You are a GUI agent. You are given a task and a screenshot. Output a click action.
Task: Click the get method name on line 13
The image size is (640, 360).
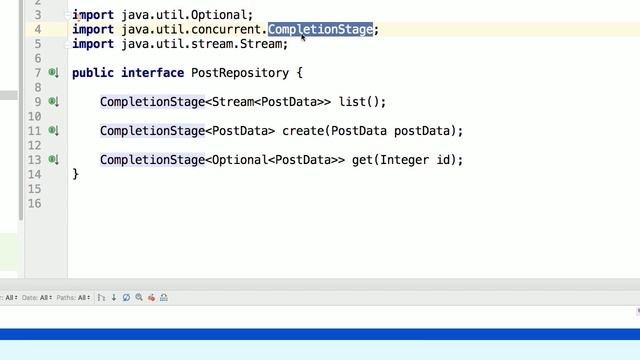point(362,160)
